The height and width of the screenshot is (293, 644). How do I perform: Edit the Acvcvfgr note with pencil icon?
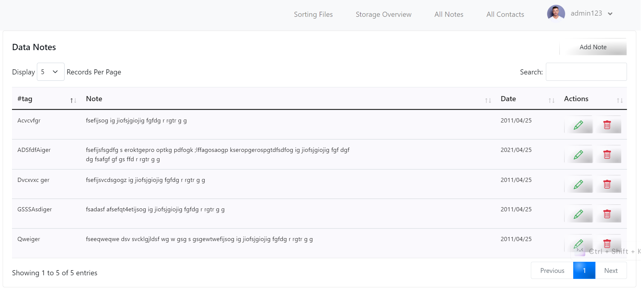[x=578, y=125]
